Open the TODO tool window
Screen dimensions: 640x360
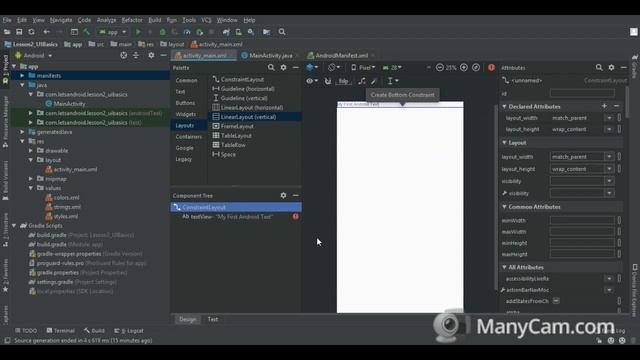coord(26,331)
